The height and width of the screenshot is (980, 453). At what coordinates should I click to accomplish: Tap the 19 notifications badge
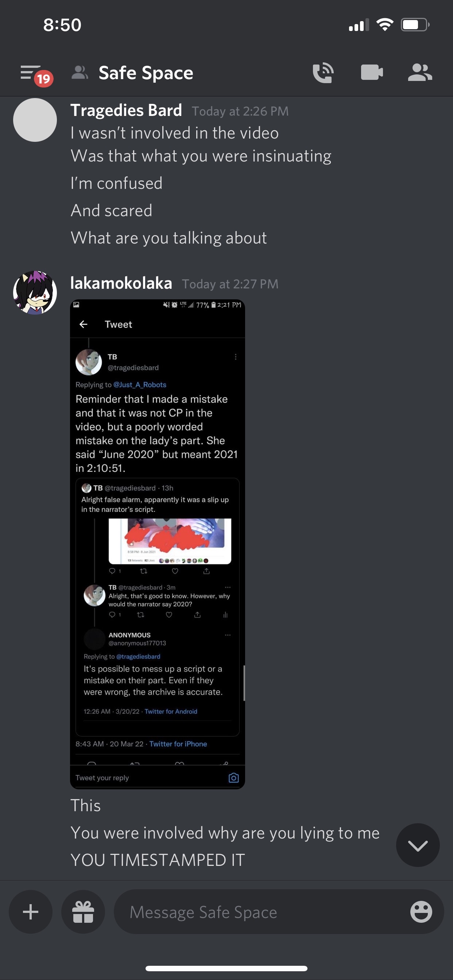44,79
